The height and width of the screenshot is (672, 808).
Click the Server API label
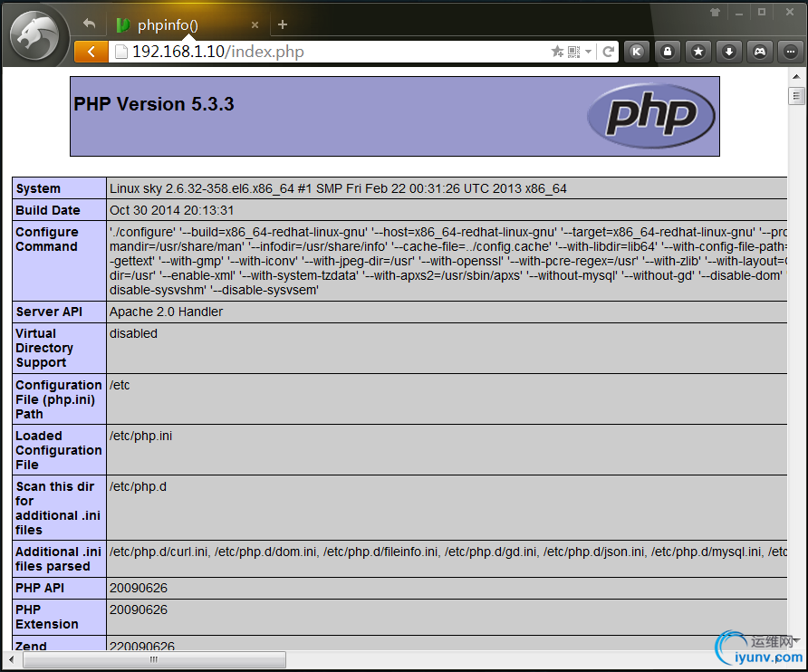tap(49, 312)
